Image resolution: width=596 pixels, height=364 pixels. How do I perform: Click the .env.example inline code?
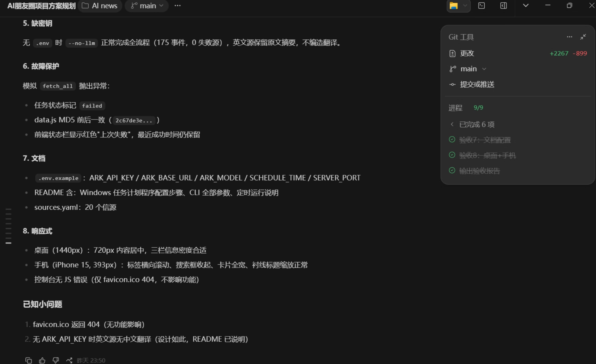click(58, 178)
